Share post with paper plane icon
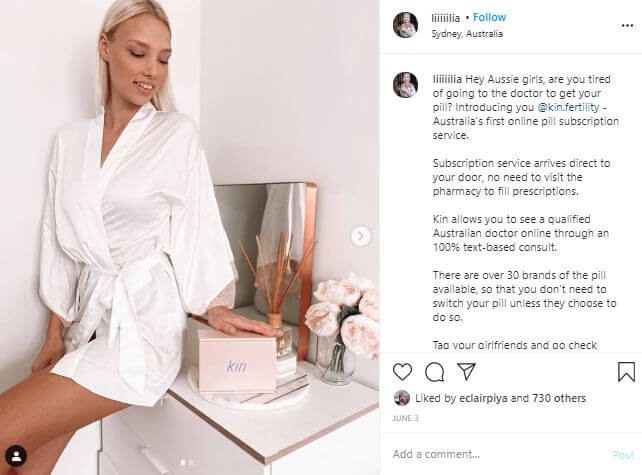Screen dimensions: 642x475 (x=466, y=371)
